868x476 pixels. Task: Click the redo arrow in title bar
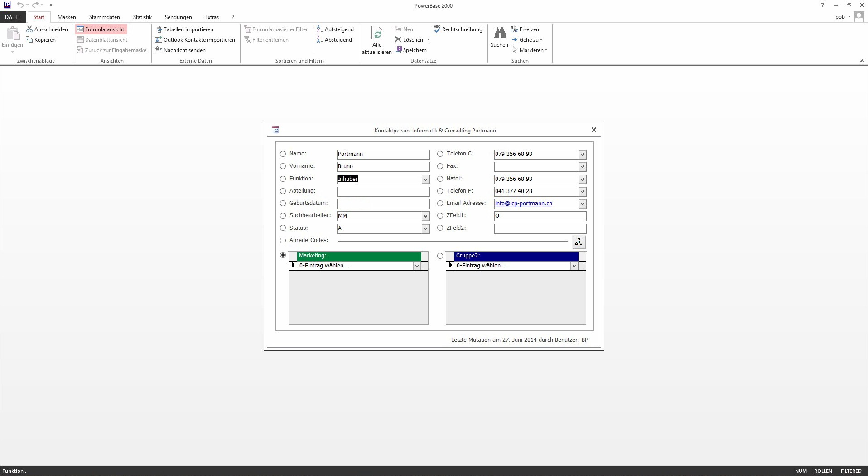coord(35,5)
